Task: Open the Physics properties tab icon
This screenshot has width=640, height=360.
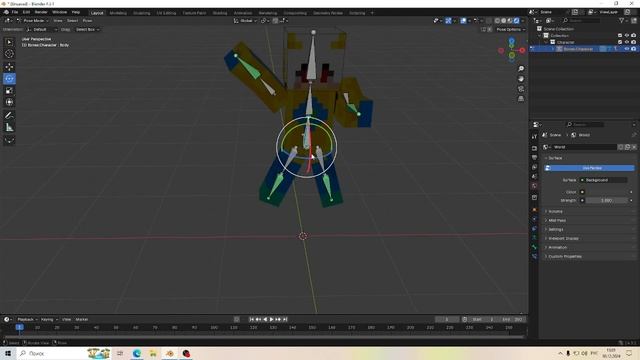Action: point(534,219)
